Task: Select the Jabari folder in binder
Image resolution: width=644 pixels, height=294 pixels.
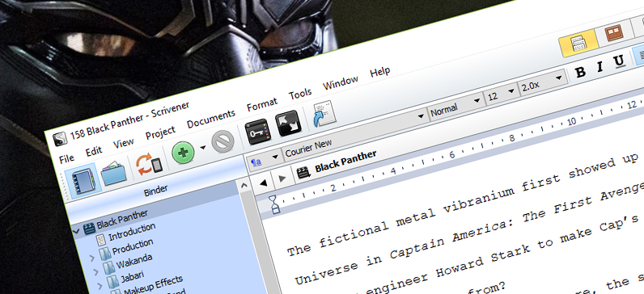Action: click(132, 276)
